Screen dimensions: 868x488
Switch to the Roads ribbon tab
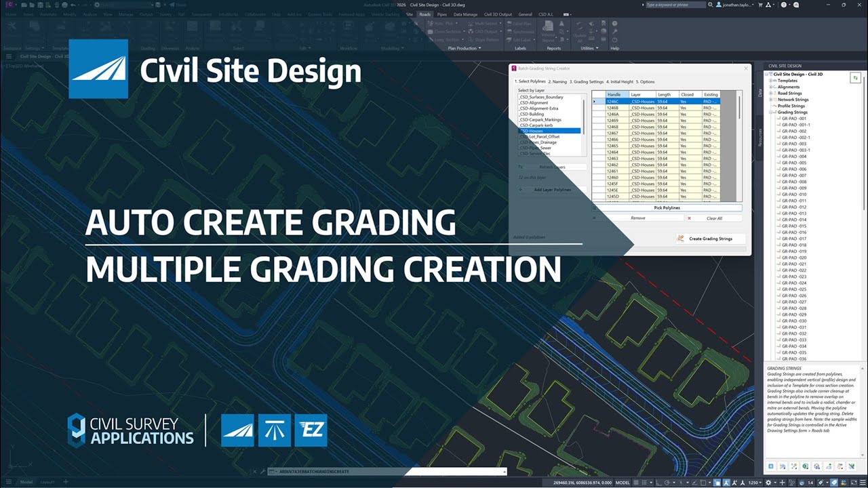click(x=425, y=14)
